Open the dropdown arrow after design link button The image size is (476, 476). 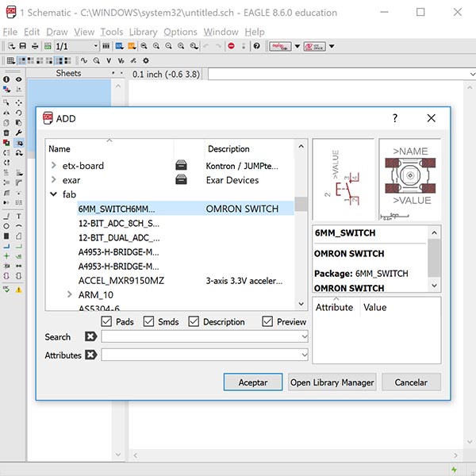297,46
